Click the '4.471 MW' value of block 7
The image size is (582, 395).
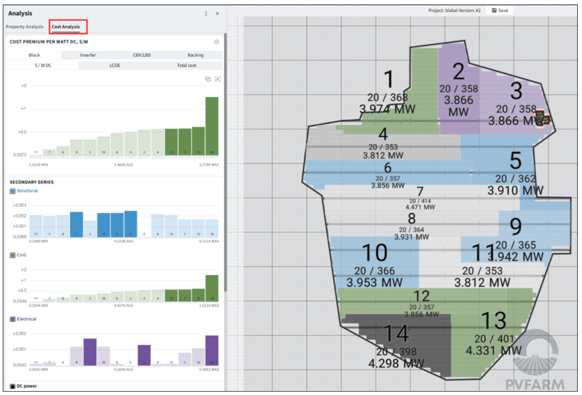(x=420, y=207)
